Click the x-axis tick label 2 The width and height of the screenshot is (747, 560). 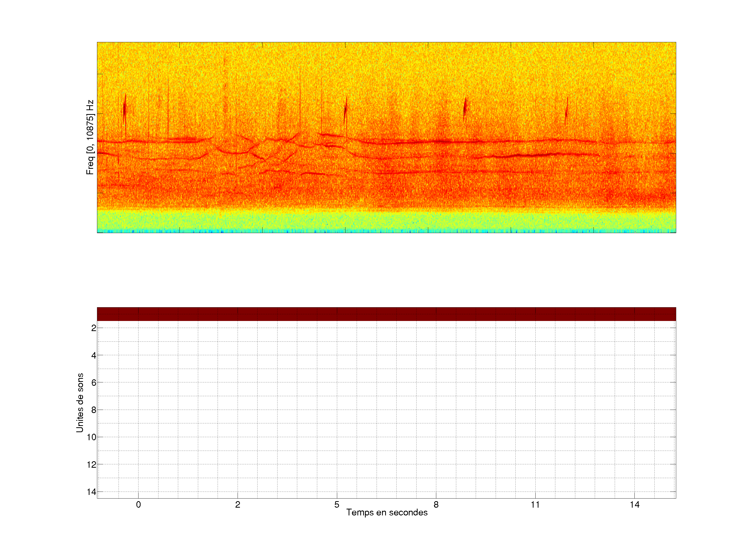coord(238,505)
